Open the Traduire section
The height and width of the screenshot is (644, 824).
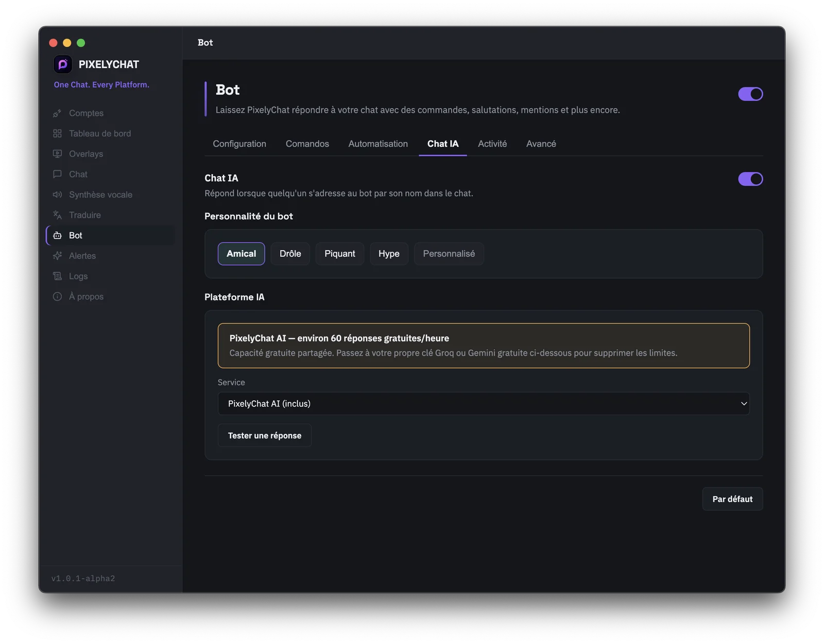coord(110,215)
